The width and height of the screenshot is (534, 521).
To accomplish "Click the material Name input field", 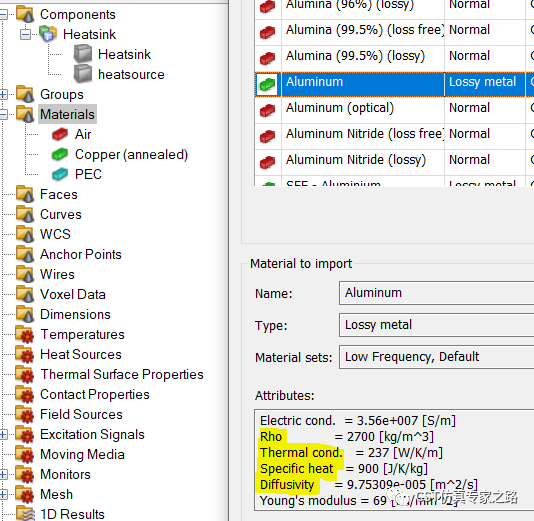I will tap(437, 293).
